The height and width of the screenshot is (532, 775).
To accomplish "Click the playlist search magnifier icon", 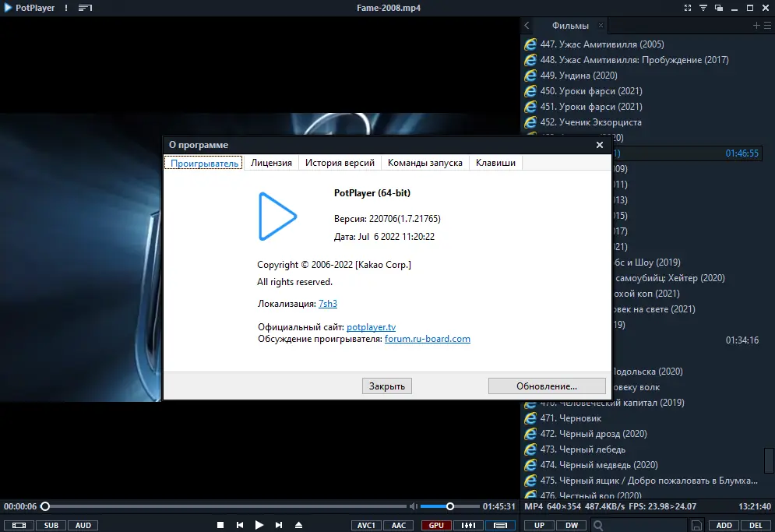I will [598, 525].
